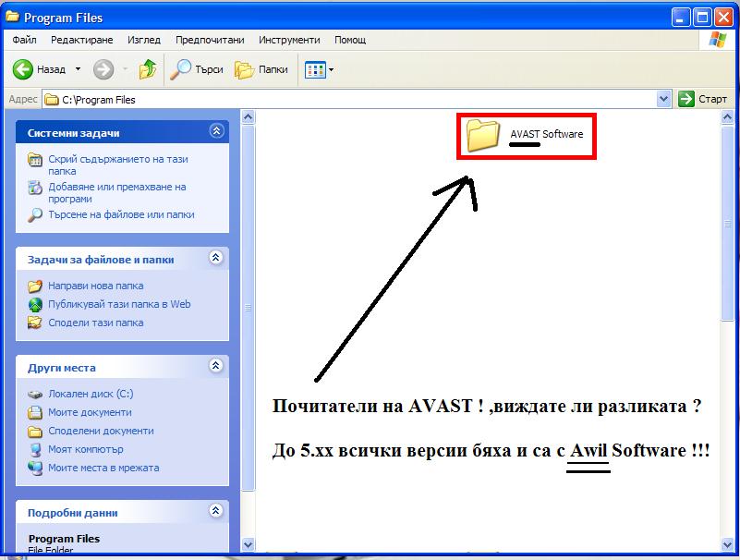The width and height of the screenshot is (740, 560).
Task: Select the AVAST Software folder name
Action: pyautogui.click(x=547, y=134)
